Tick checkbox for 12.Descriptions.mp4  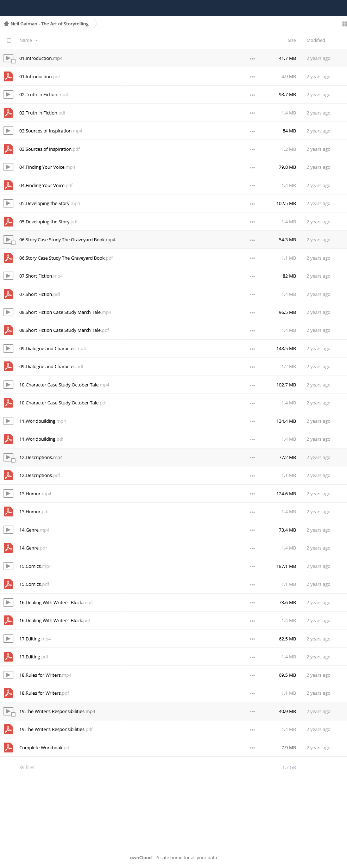pos(13,460)
